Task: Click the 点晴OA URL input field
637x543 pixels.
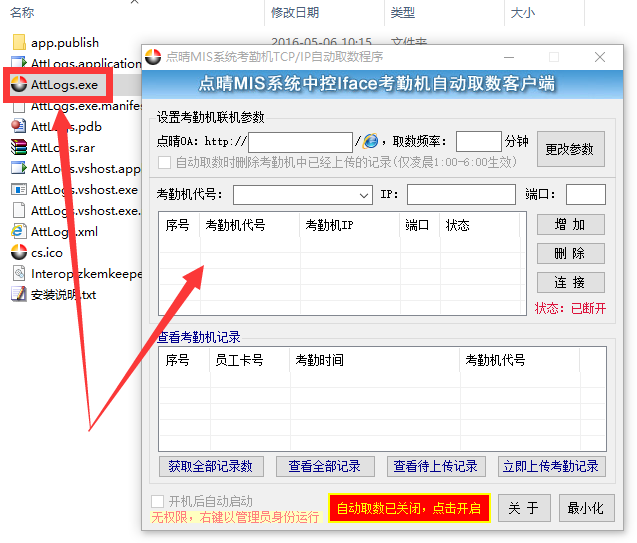Action: pyautogui.click(x=300, y=142)
